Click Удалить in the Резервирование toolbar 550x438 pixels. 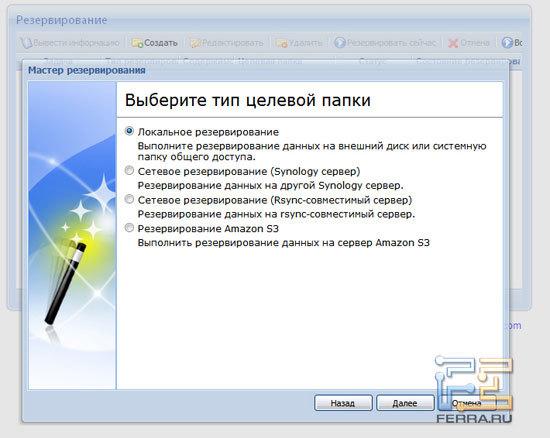coord(299,43)
